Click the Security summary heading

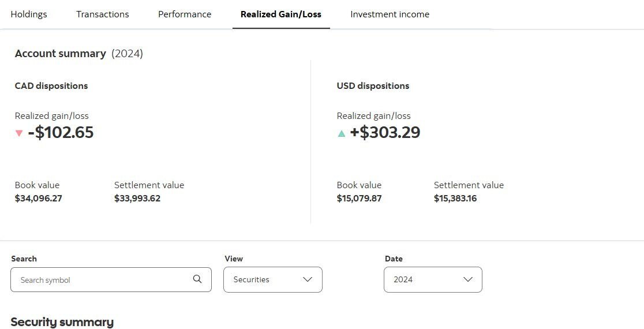(x=62, y=322)
